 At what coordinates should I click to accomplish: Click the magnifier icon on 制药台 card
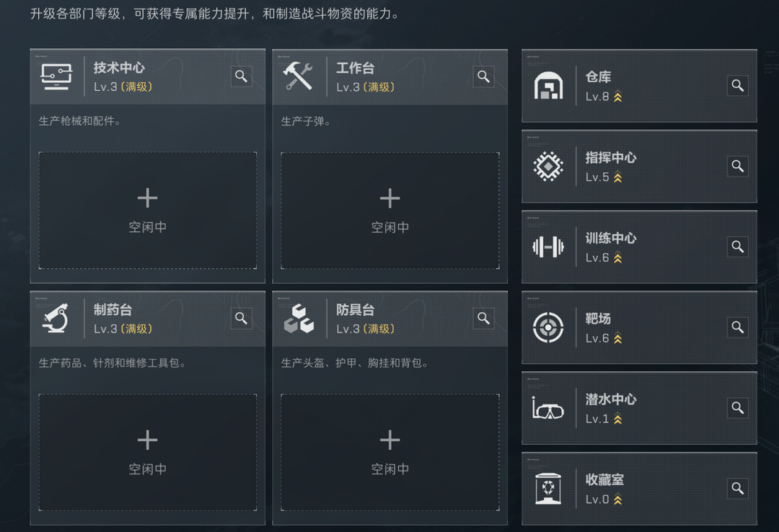[x=241, y=318]
